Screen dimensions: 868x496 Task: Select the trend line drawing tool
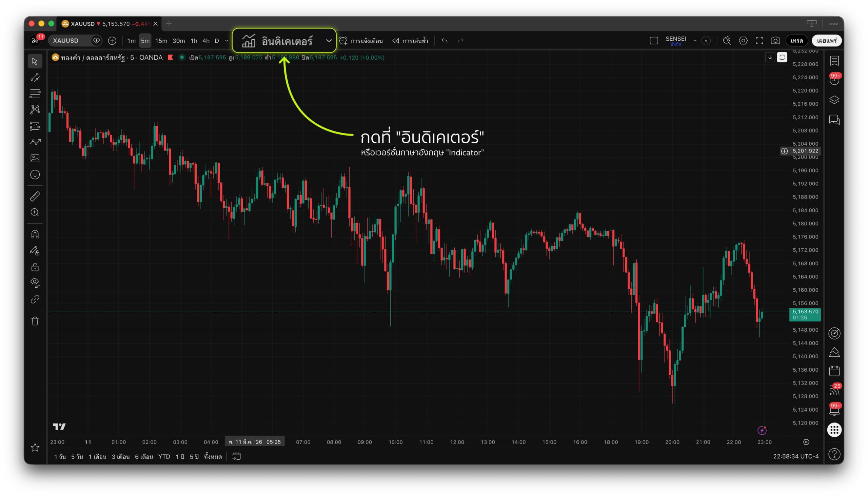[35, 78]
